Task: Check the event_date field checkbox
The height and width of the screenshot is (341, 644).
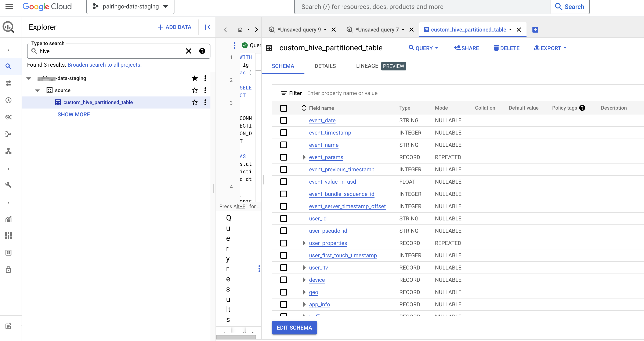Action: [283, 120]
